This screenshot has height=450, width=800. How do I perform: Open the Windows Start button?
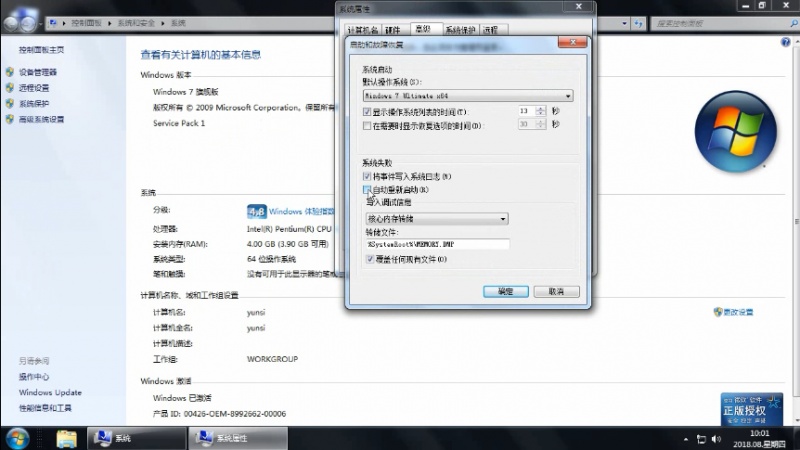coord(17,439)
